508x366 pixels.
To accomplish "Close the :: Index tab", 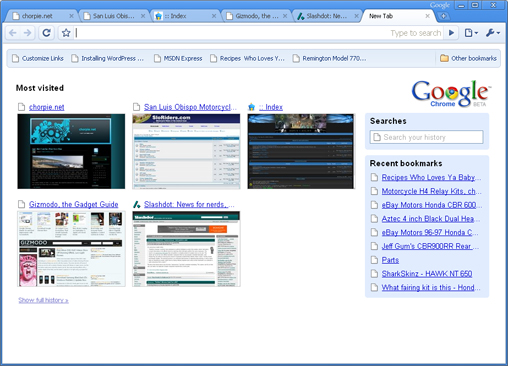I will pyautogui.click(x=214, y=16).
